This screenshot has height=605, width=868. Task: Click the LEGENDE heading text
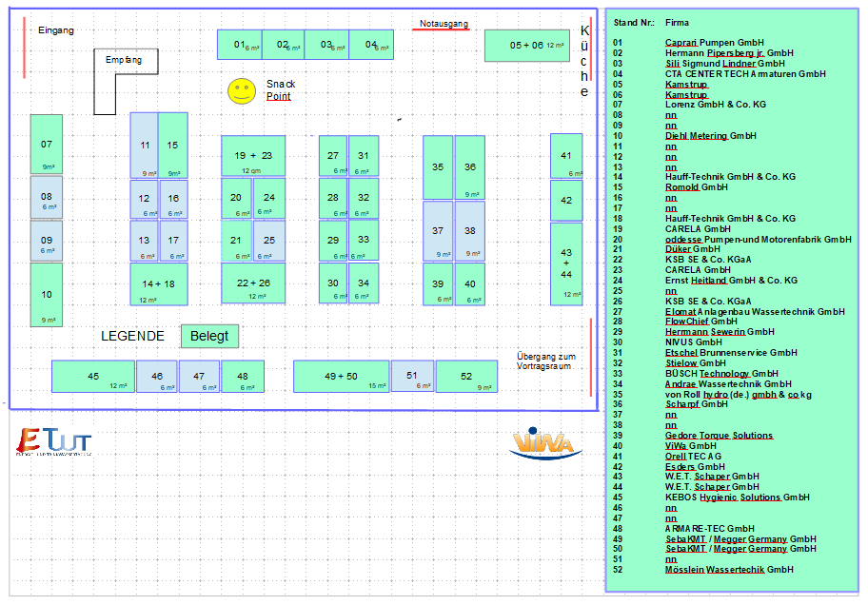click(133, 336)
